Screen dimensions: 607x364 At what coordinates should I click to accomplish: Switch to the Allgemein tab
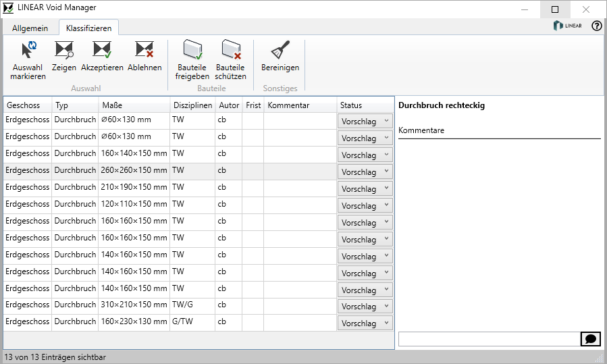coord(30,28)
